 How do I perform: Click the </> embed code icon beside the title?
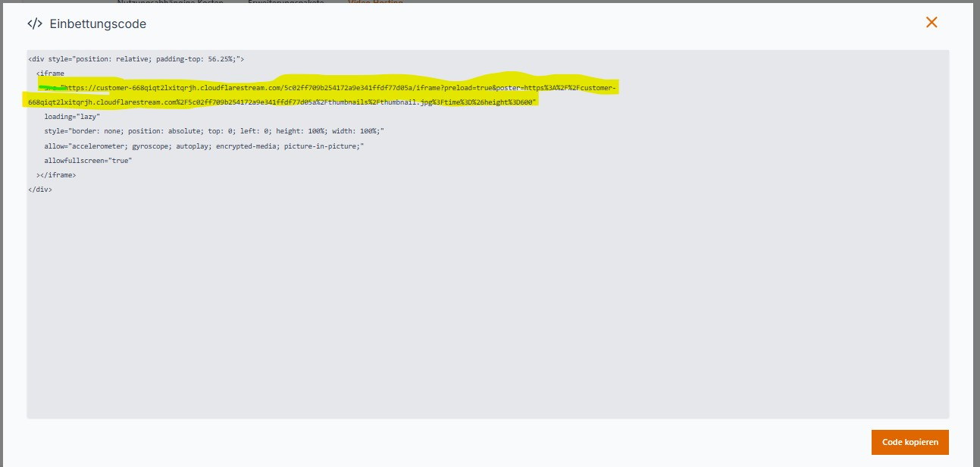[35, 24]
